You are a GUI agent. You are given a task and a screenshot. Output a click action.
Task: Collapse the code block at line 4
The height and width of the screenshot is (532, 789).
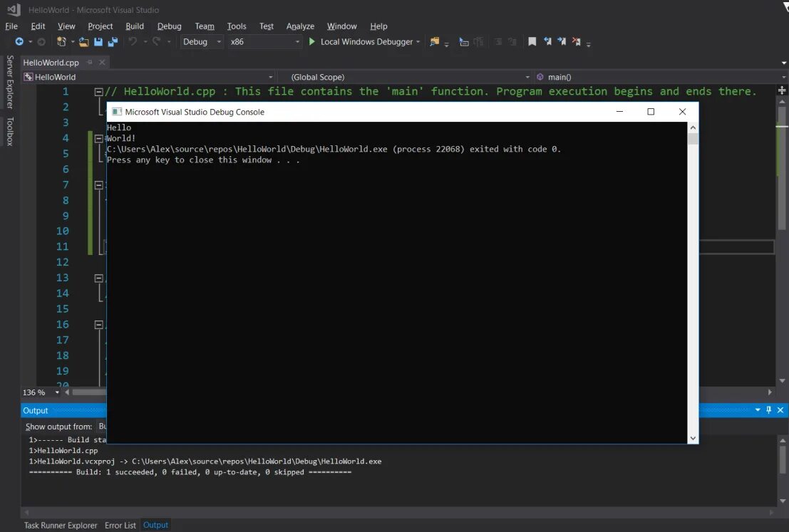98,138
